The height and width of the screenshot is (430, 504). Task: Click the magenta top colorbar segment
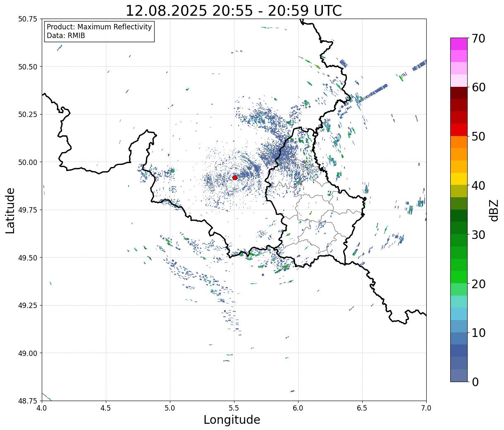[459, 44]
